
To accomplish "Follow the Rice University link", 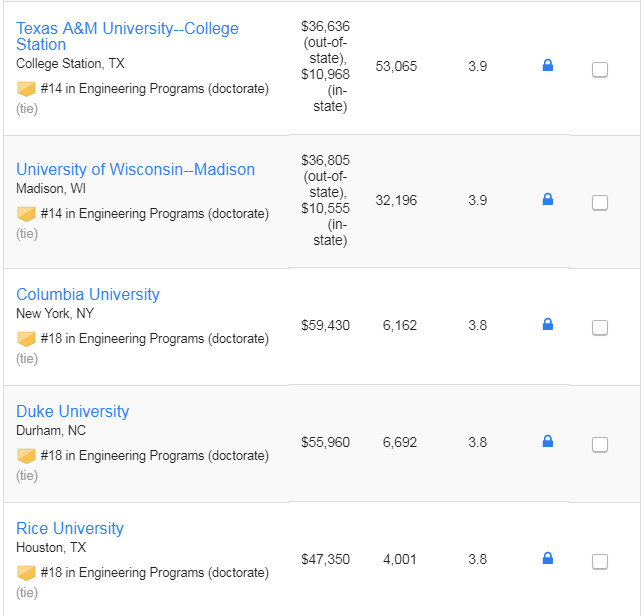I will [x=70, y=528].
